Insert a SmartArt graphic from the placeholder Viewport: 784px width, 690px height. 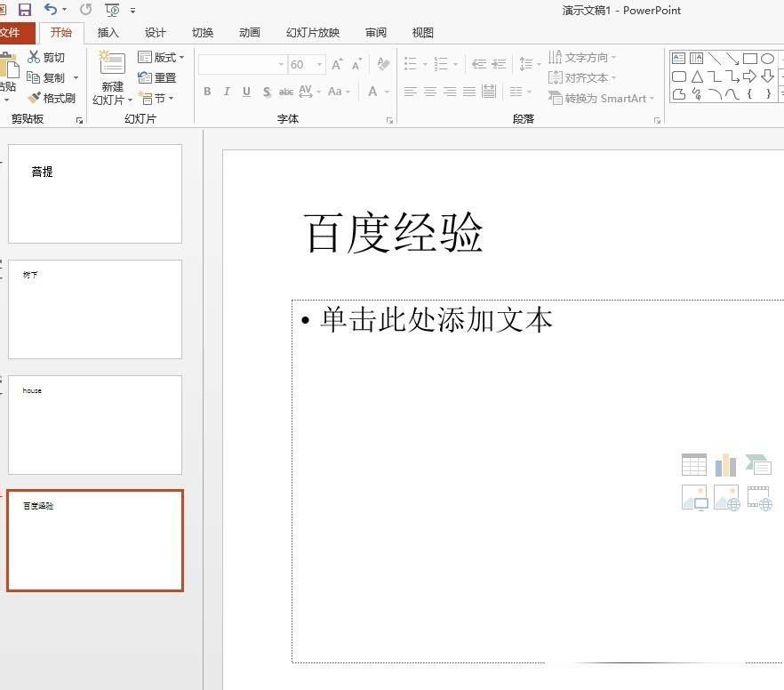coord(758,464)
